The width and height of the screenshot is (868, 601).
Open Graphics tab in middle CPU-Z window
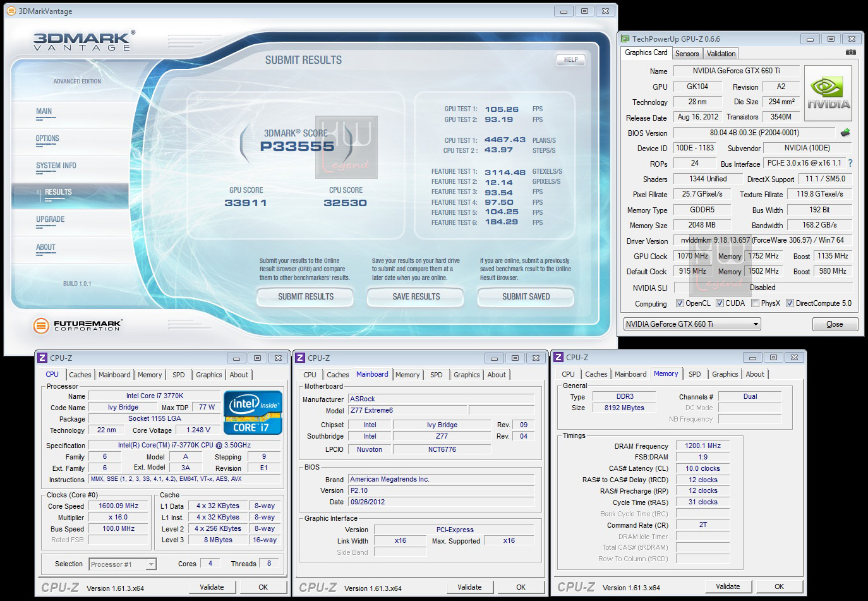(467, 375)
